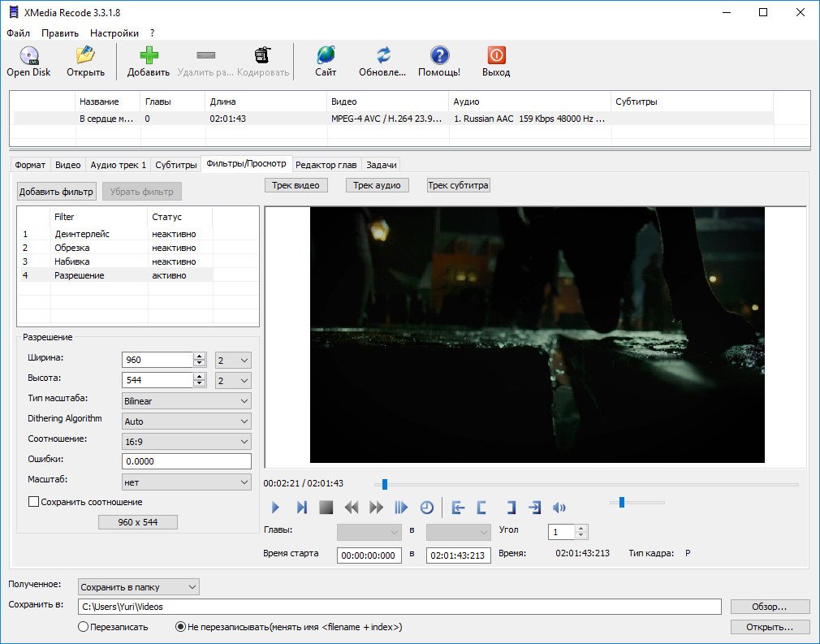Open the Настройки menu
Image resolution: width=820 pixels, height=644 pixels.
point(114,33)
